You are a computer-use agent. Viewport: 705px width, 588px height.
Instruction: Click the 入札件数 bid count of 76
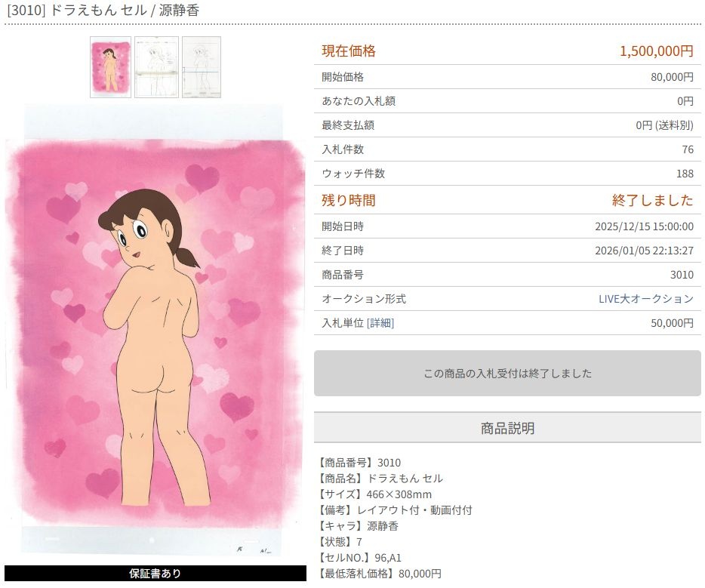click(688, 149)
